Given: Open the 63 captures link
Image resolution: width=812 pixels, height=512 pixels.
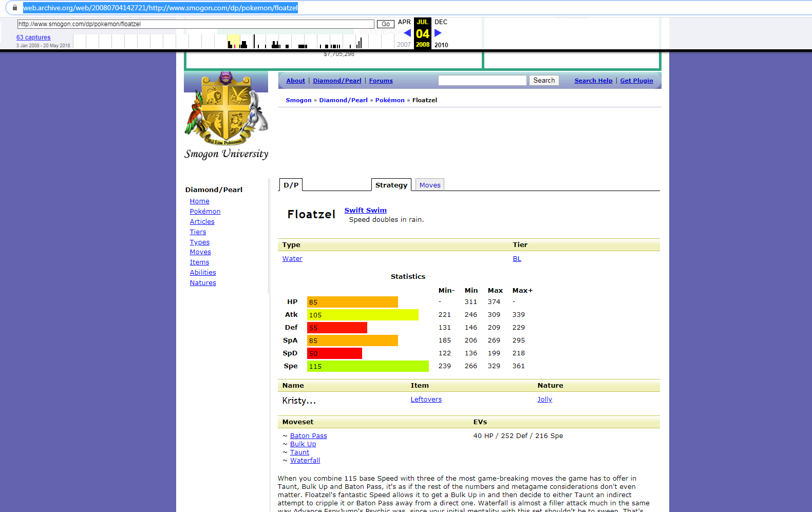Looking at the screenshot, I should [33, 37].
